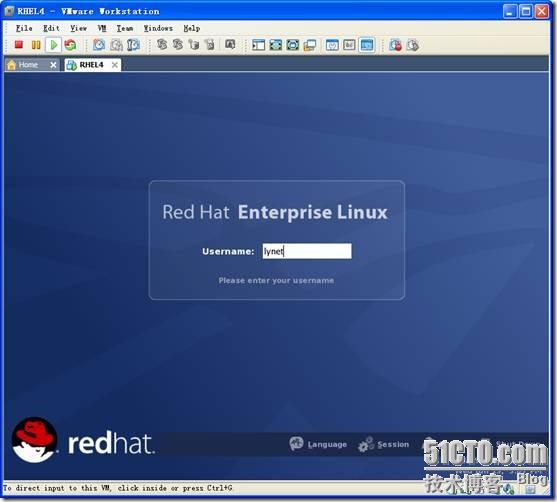Click the Revert to Snapshot icon
The width and height of the screenshot is (557, 502).
point(116,45)
